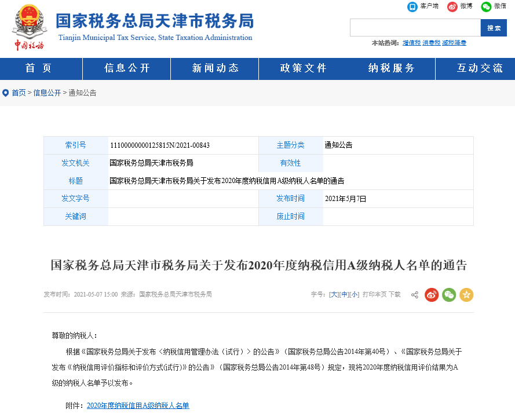515x420 pixels.
Task: Focus the site search input box
Action: 415,28
